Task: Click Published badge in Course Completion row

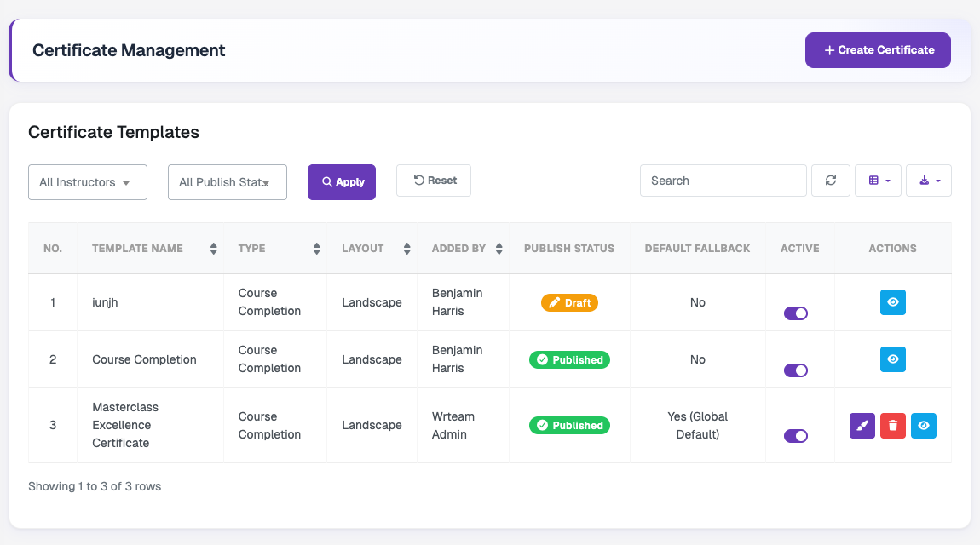Action: [569, 359]
